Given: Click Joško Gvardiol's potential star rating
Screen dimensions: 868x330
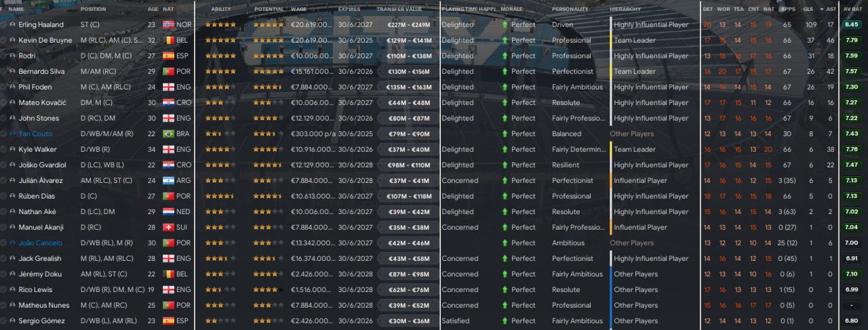Looking at the screenshot, I should coord(269,165).
